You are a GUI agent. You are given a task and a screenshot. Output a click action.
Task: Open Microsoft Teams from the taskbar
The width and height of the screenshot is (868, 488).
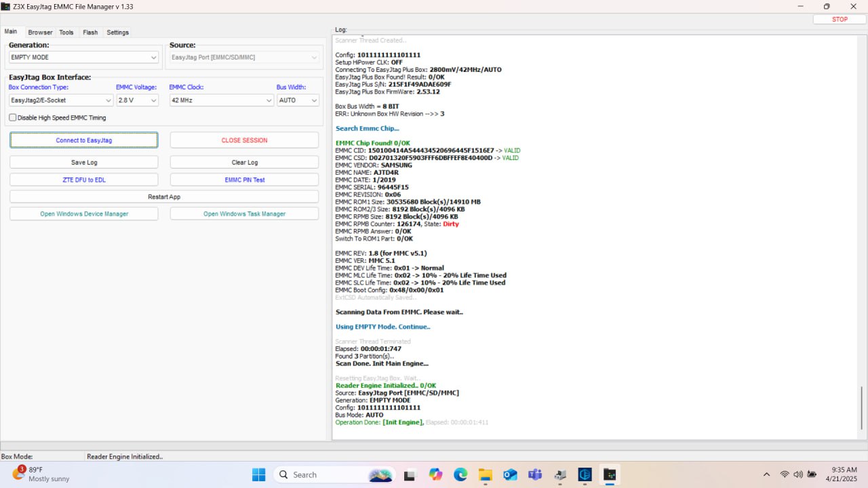535,474
